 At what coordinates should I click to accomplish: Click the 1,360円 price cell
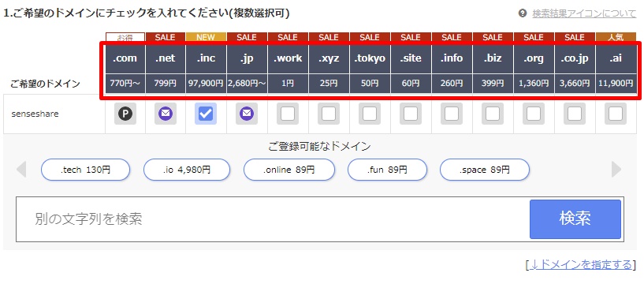tap(534, 84)
